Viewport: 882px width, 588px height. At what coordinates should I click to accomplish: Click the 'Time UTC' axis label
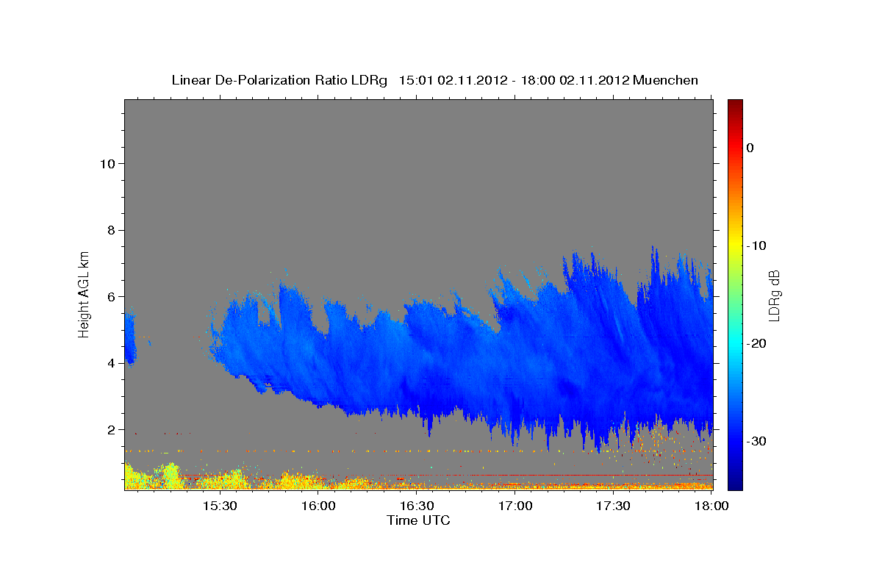coord(418,520)
